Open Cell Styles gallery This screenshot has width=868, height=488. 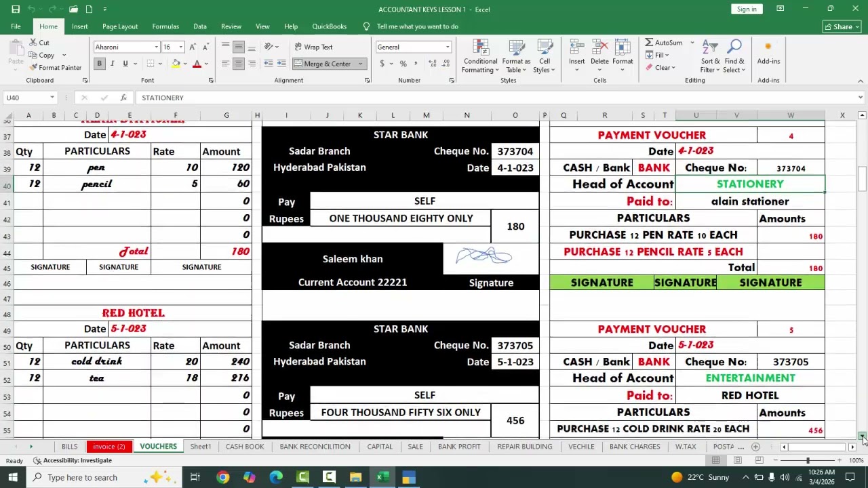545,57
